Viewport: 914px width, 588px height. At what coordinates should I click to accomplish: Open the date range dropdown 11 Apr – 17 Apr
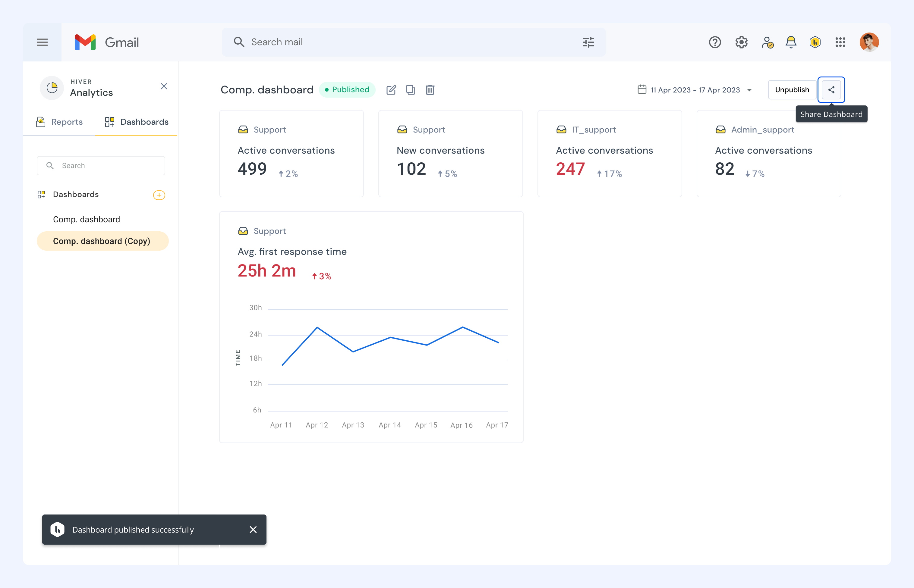(695, 90)
